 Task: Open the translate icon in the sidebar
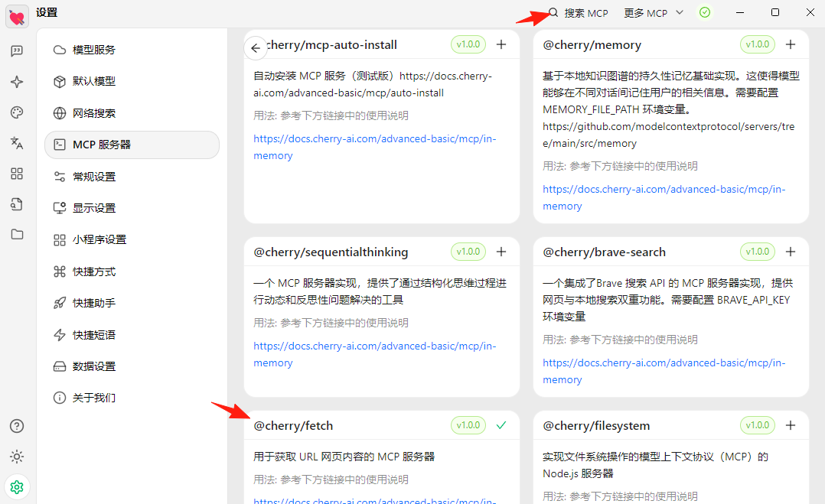pyautogui.click(x=17, y=143)
